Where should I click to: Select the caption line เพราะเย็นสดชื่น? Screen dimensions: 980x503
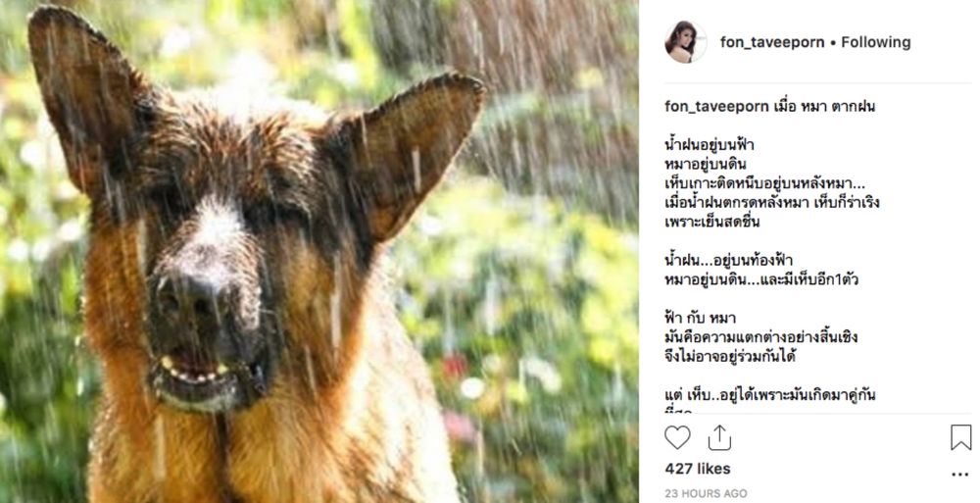711,223
